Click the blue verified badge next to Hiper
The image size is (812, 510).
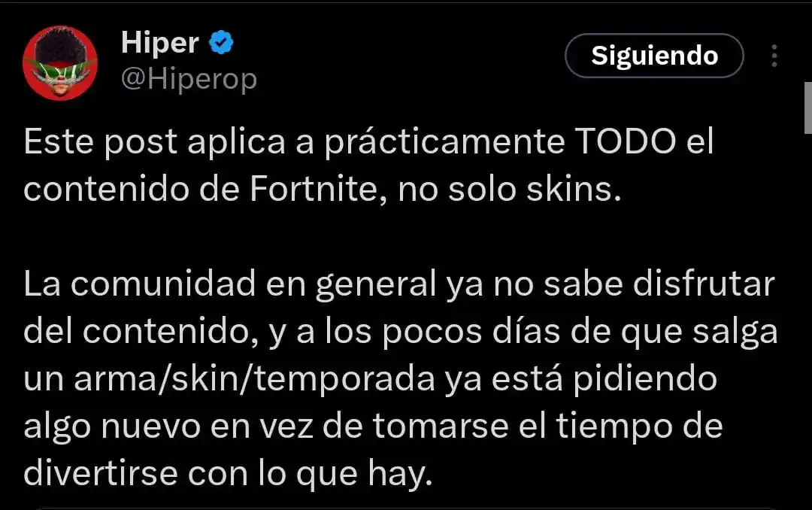219,43
